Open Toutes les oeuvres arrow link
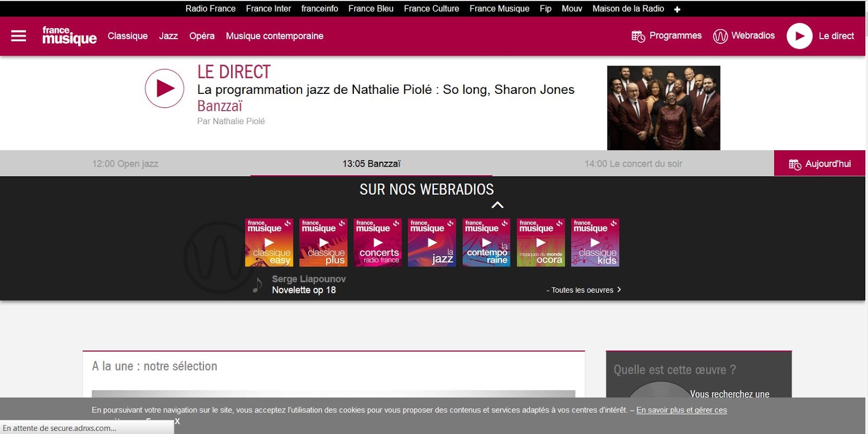Viewport: 868px width, 434px height. point(583,290)
